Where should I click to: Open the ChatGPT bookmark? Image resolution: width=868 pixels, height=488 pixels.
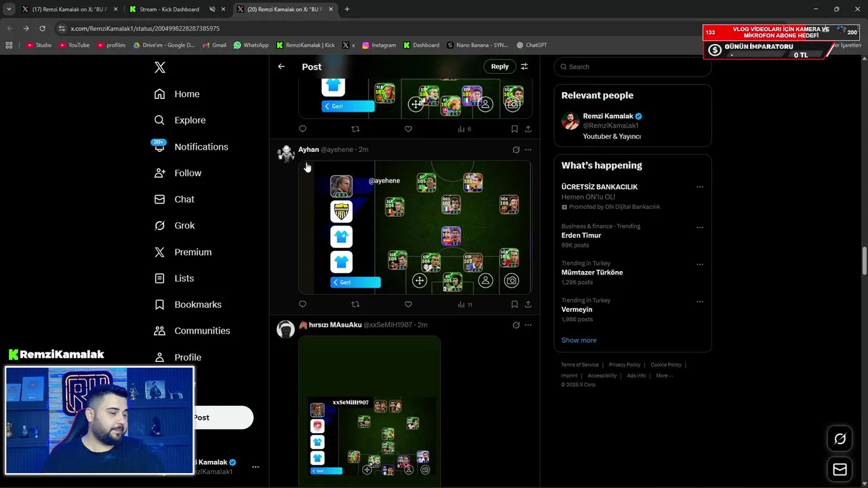point(532,45)
